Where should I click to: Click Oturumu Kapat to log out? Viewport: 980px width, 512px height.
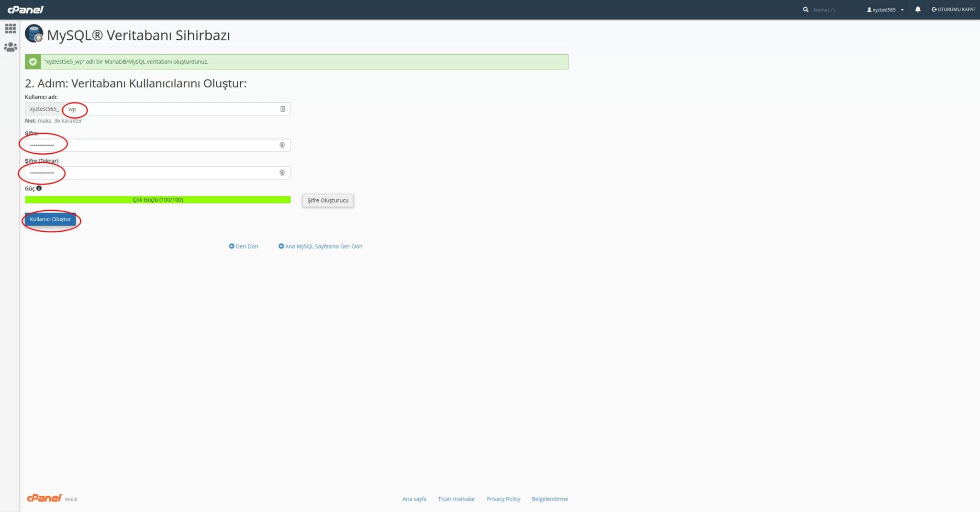(953, 10)
